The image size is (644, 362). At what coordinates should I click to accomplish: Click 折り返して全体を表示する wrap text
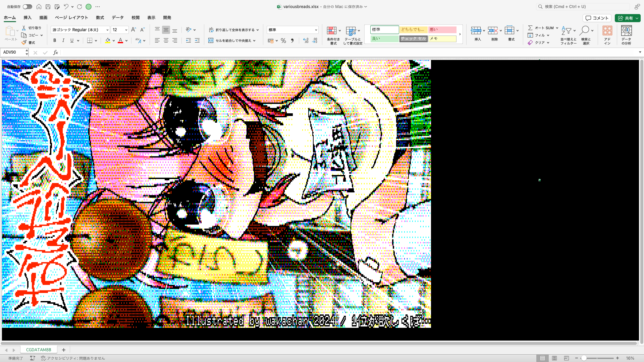232,30
